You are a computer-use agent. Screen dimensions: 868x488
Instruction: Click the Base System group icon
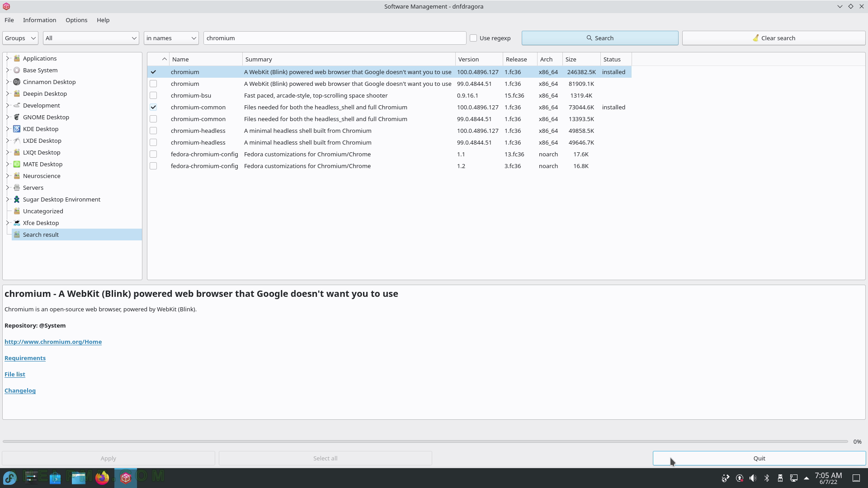(x=17, y=70)
